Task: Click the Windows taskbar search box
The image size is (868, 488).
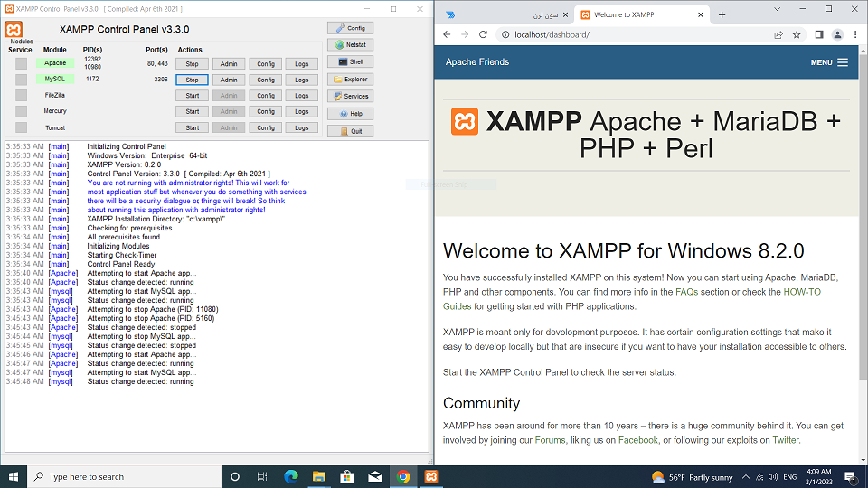Action: (x=124, y=476)
